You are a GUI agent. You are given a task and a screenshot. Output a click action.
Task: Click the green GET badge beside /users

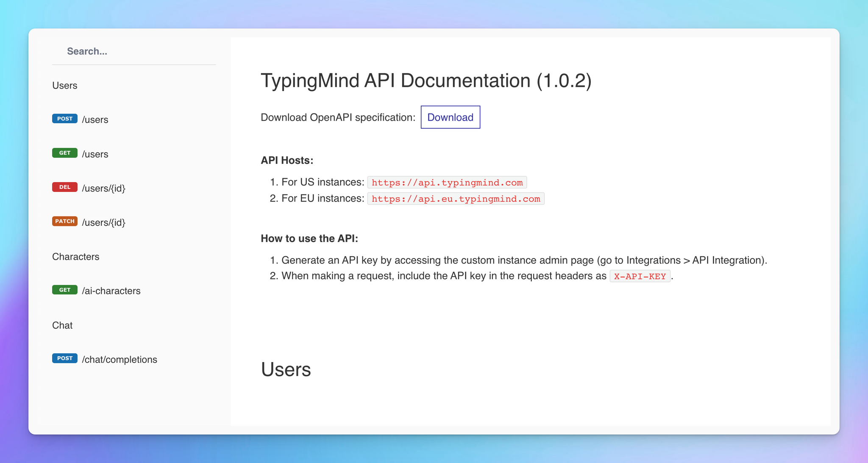pyautogui.click(x=65, y=153)
